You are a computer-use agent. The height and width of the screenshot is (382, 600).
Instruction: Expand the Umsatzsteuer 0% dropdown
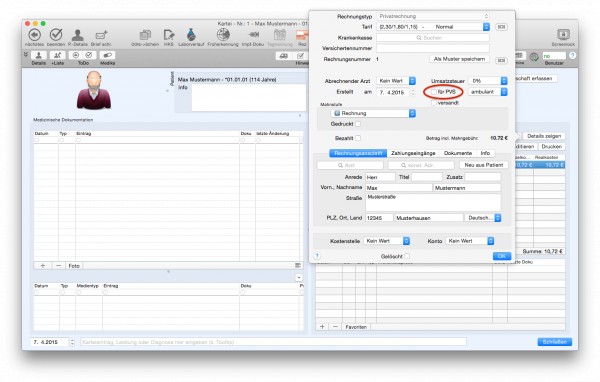click(488, 81)
